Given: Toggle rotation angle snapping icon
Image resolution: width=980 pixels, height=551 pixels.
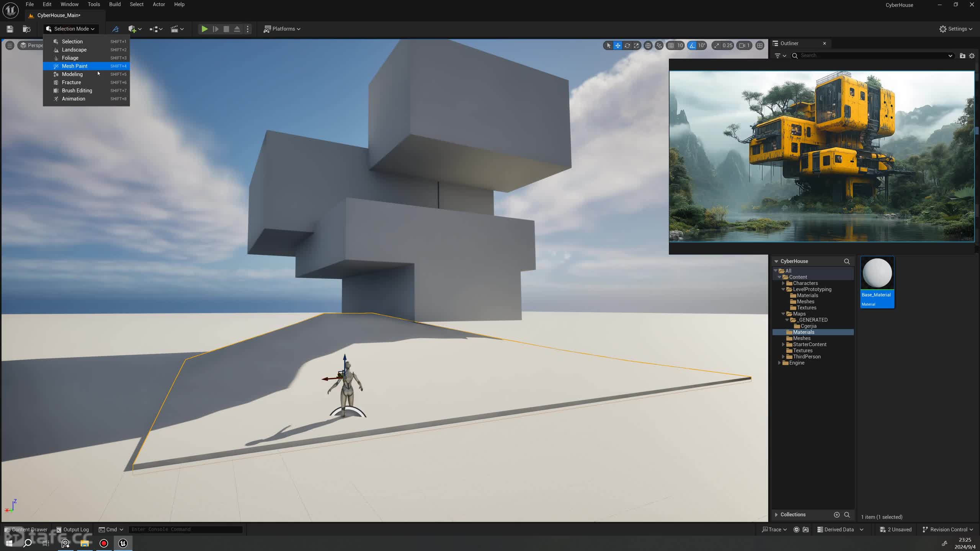Looking at the screenshot, I should click(x=692, y=46).
